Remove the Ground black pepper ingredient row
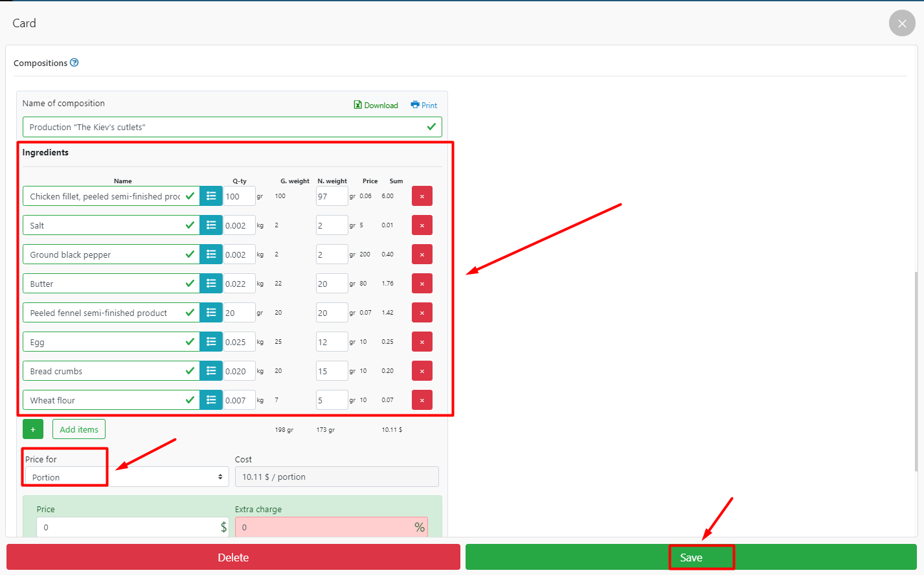Image resolution: width=924 pixels, height=575 pixels. pos(422,254)
